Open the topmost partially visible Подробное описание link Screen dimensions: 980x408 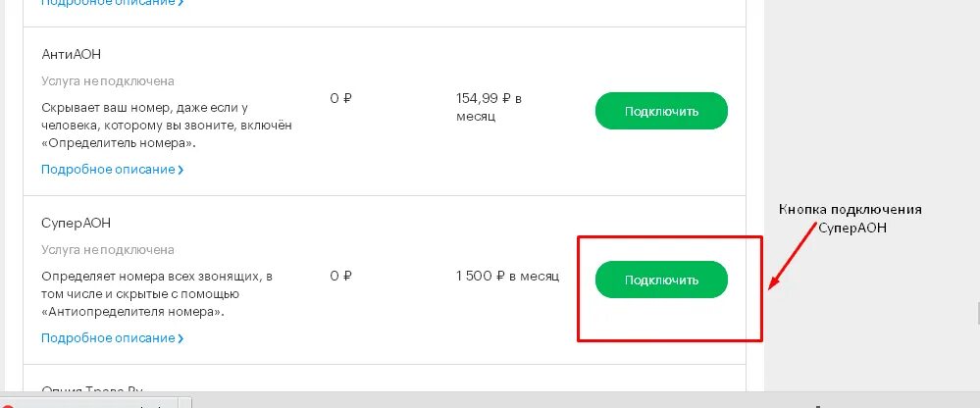click(x=108, y=3)
